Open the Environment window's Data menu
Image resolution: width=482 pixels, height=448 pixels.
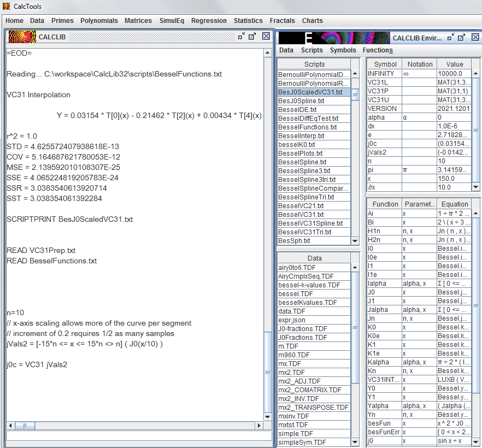(286, 50)
